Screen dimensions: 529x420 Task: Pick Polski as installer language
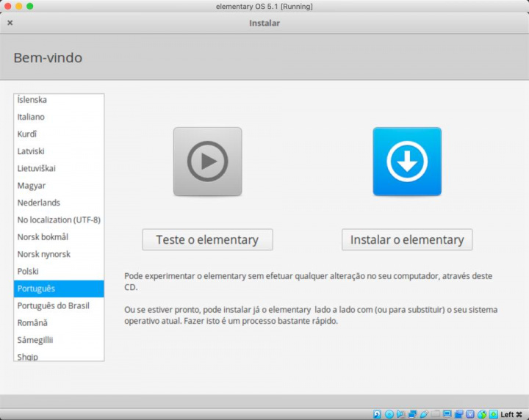click(28, 272)
